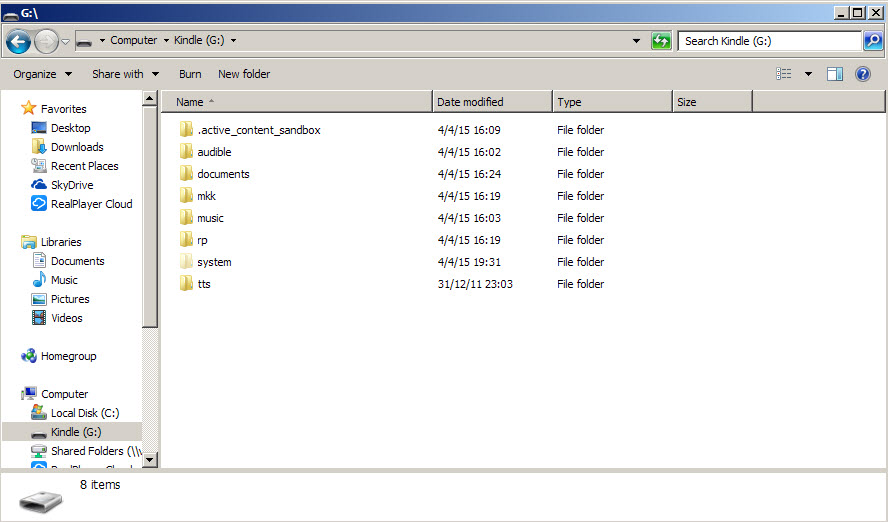The height and width of the screenshot is (522, 888).
Task: Open More view options dropdown arrow
Action: coord(808,74)
